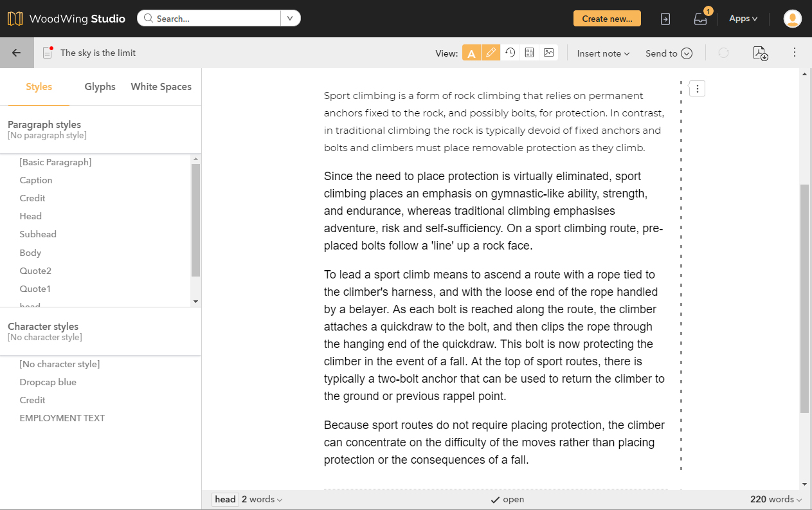Viewport: 812px width, 510px height.
Task: Click the Create new button
Action: [x=607, y=18]
